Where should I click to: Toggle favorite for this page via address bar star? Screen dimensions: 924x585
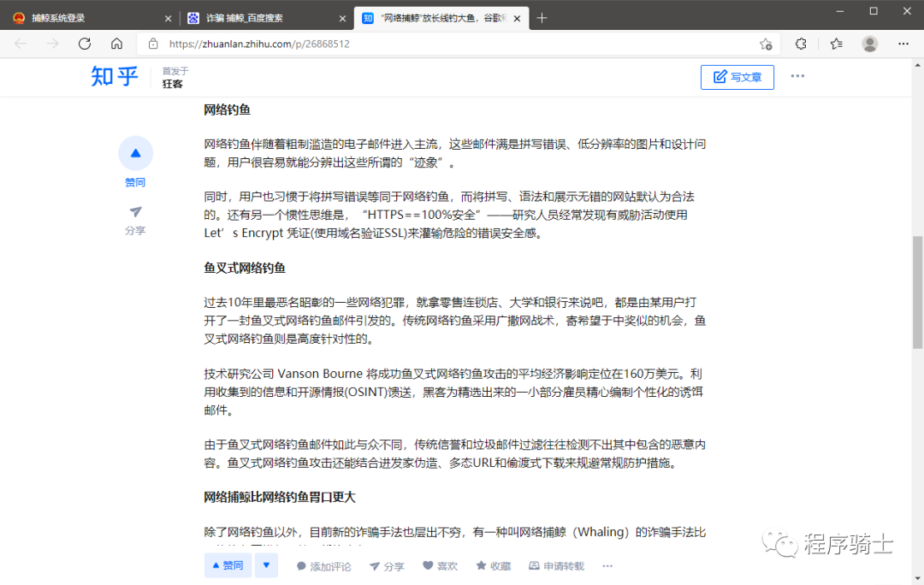[x=766, y=44]
